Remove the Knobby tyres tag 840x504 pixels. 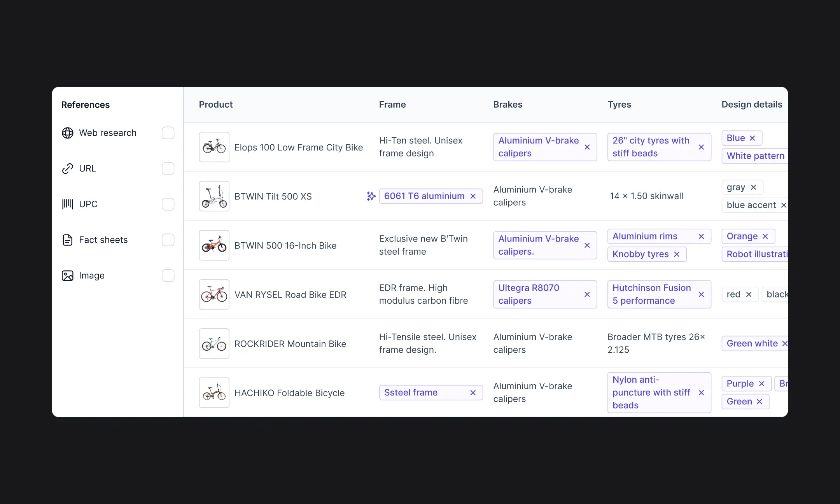point(677,254)
